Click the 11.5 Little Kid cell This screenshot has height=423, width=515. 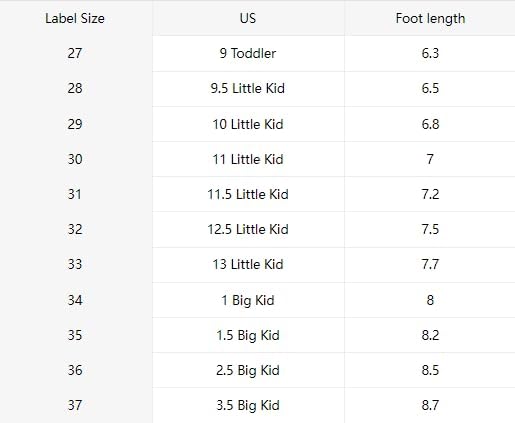click(248, 194)
